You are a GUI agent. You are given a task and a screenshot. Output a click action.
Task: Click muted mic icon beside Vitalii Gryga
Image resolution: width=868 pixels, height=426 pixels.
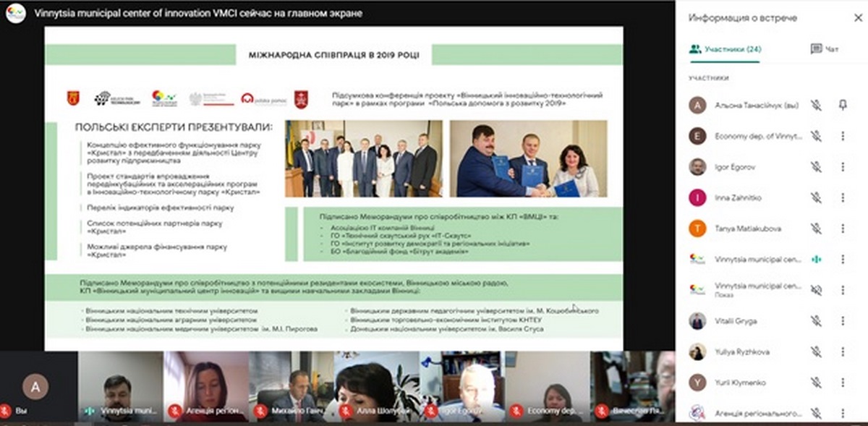816,320
